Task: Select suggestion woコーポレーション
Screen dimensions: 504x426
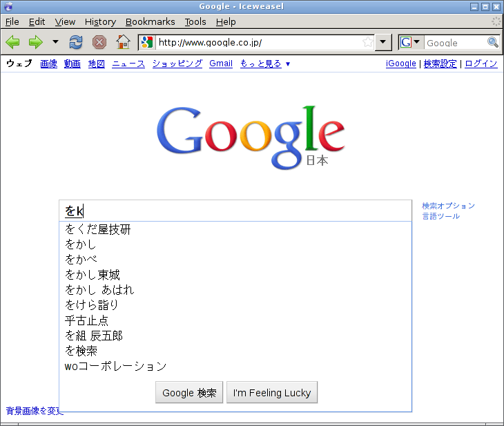Action: [235, 366]
